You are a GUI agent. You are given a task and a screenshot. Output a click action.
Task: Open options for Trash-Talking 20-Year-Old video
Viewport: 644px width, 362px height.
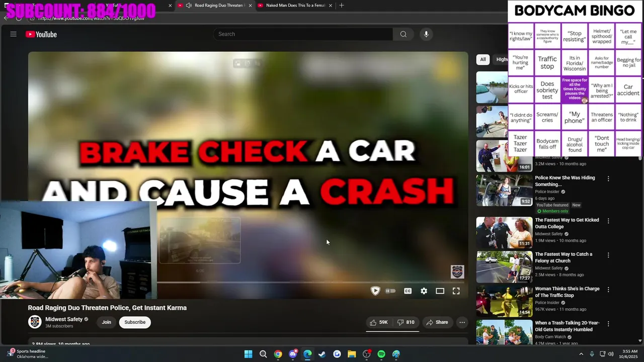(x=608, y=324)
